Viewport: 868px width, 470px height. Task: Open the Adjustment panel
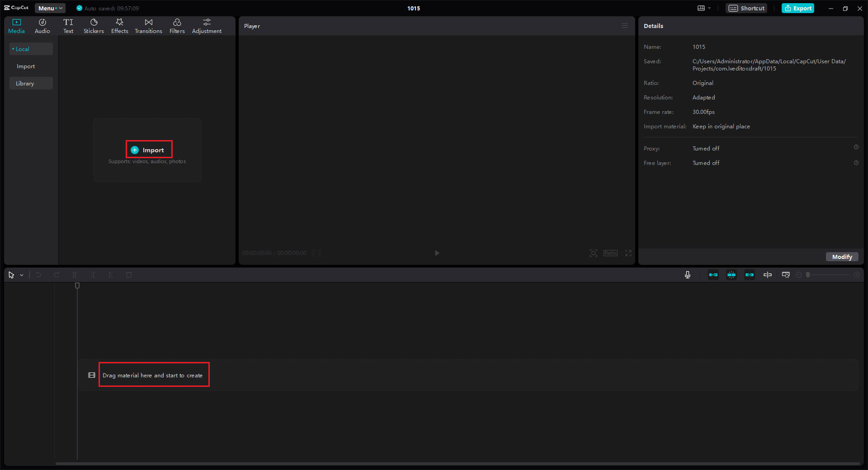[207, 25]
